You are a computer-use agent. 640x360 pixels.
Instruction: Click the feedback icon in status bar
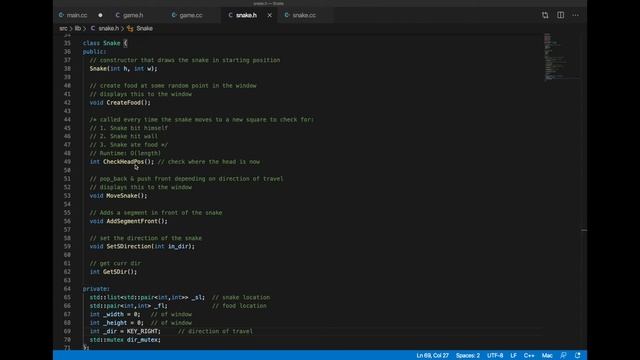563,356
